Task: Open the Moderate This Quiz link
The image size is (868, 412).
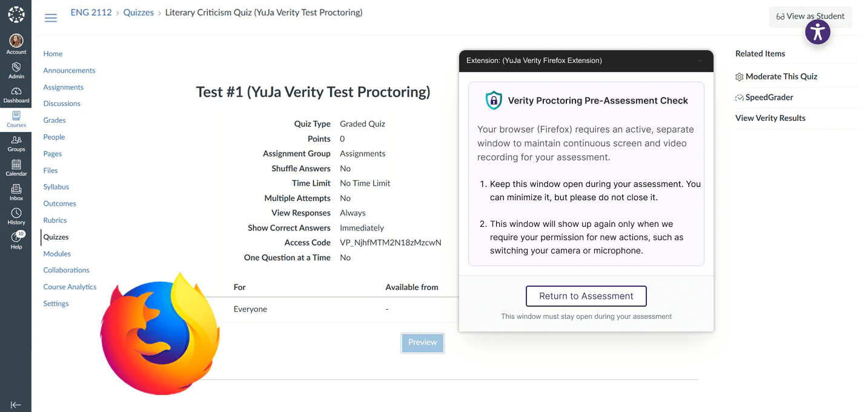Action: (x=781, y=76)
